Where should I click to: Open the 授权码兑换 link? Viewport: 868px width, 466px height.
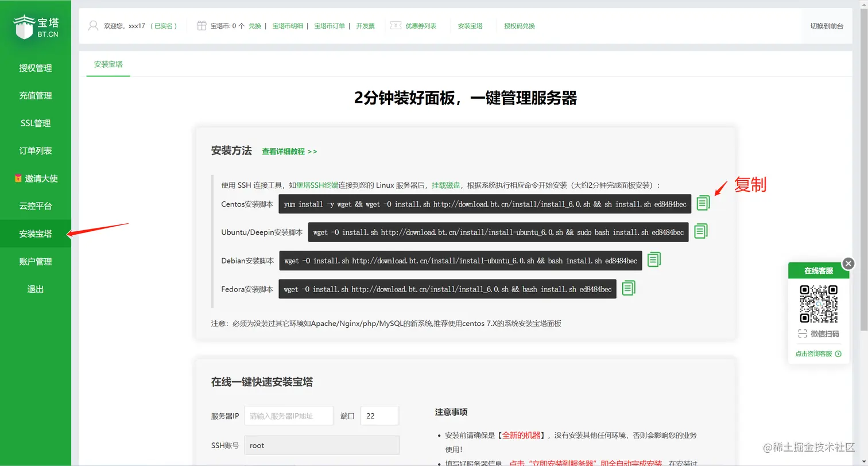(x=520, y=26)
